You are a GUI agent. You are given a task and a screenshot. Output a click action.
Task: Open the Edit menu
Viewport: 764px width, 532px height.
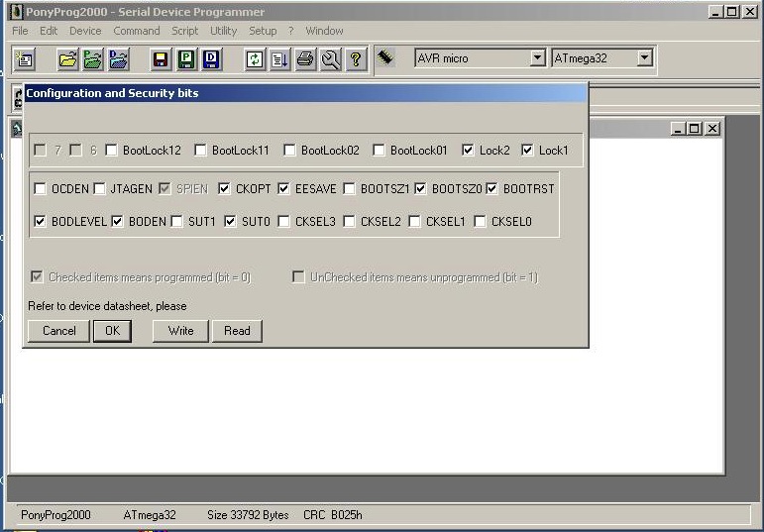tap(49, 31)
